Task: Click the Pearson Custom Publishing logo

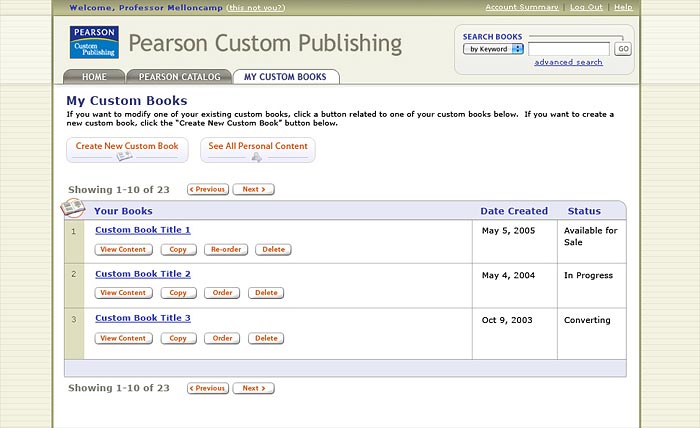Action: tap(94, 42)
